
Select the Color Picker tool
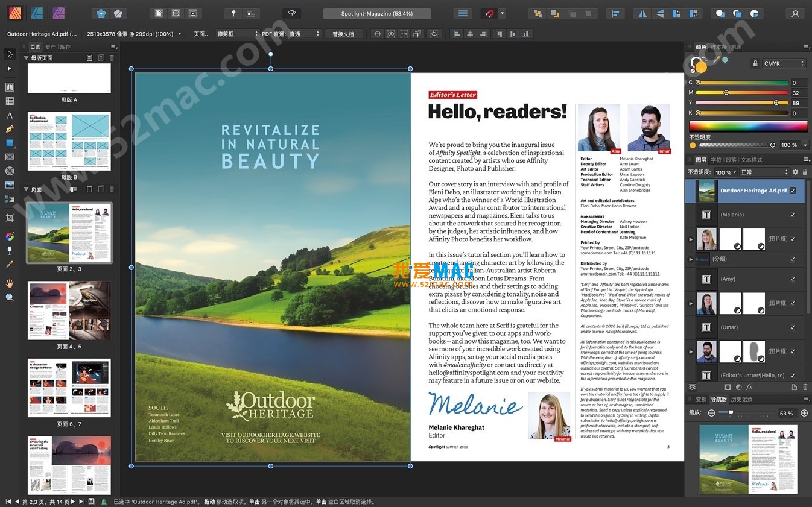coord(10,264)
